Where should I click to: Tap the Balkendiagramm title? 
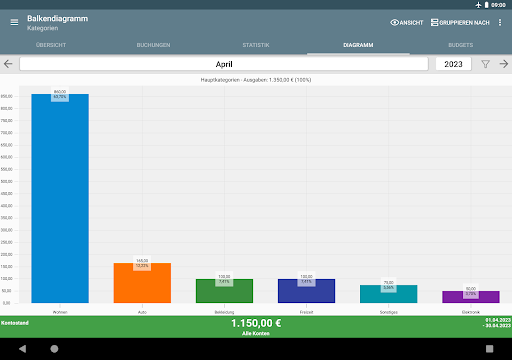pos(58,19)
